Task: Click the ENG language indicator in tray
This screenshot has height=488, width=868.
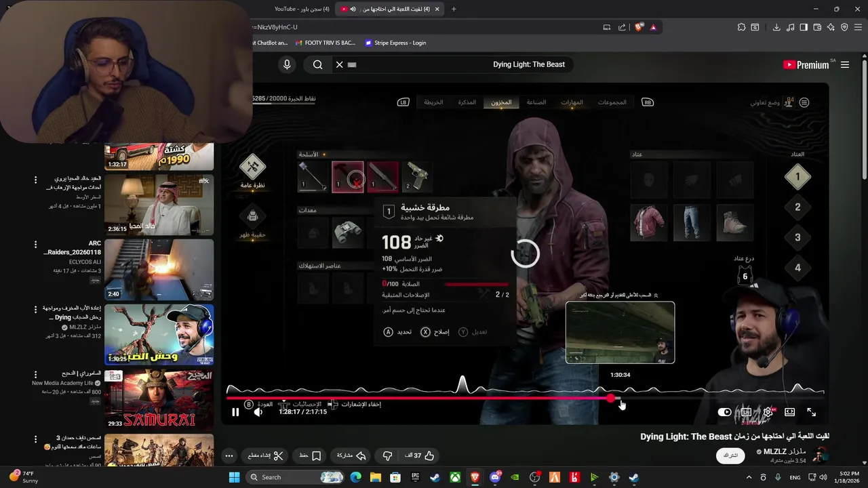Action: pos(795,477)
